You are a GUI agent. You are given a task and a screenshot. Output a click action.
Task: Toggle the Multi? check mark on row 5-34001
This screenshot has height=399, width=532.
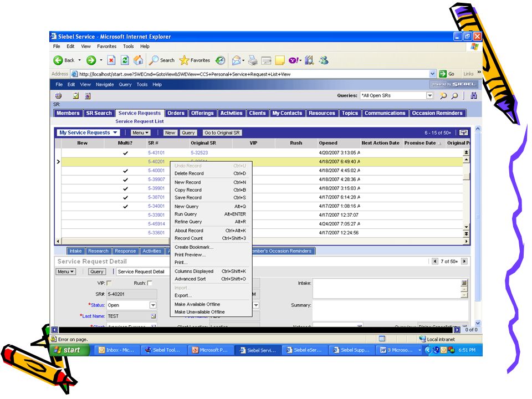point(126,206)
